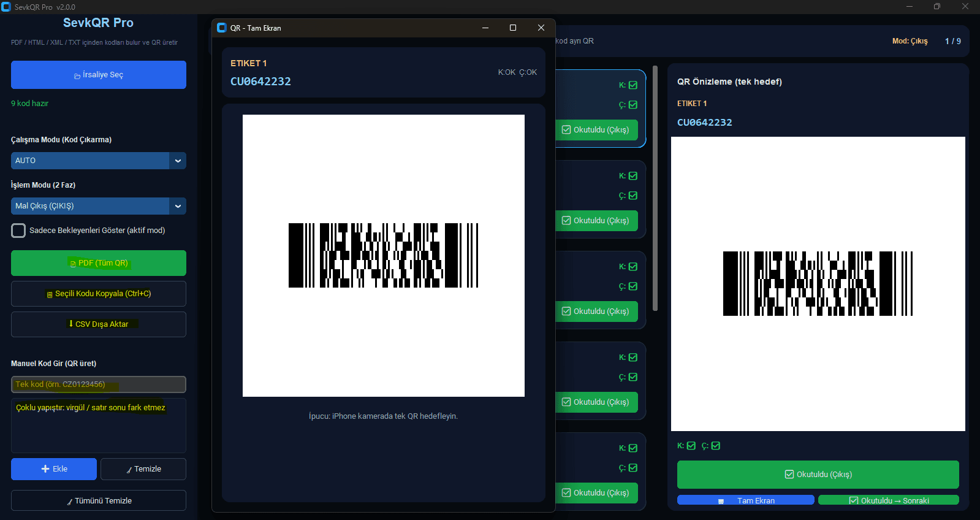Click the Tam Ekran fullscreen icon
980x520 pixels.
[721, 501]
